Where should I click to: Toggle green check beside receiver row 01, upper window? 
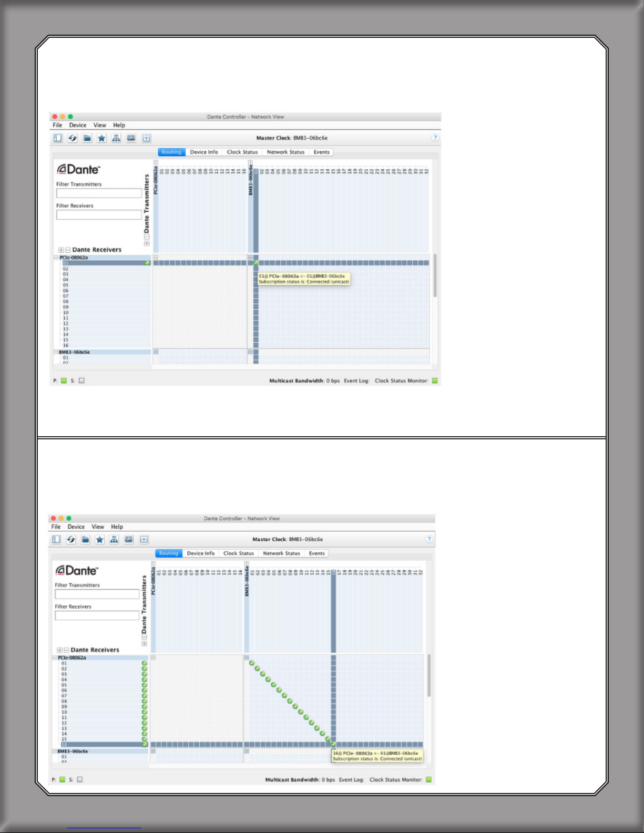[147, 263]
